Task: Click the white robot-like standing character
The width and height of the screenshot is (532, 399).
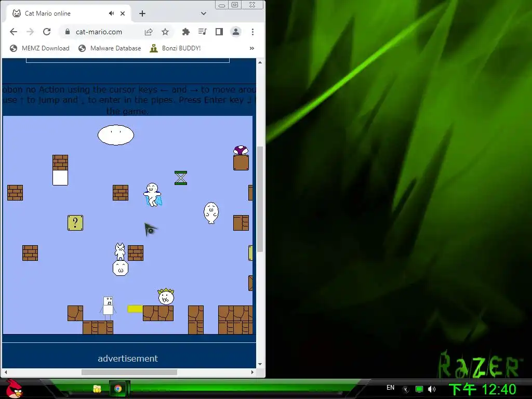Action: (x=108, y=308)
